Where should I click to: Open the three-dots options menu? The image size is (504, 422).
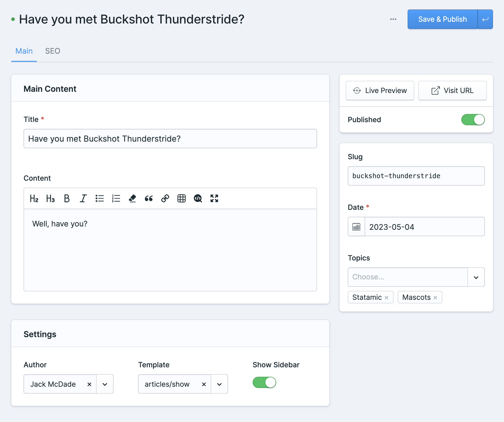[x=393, y=19]
